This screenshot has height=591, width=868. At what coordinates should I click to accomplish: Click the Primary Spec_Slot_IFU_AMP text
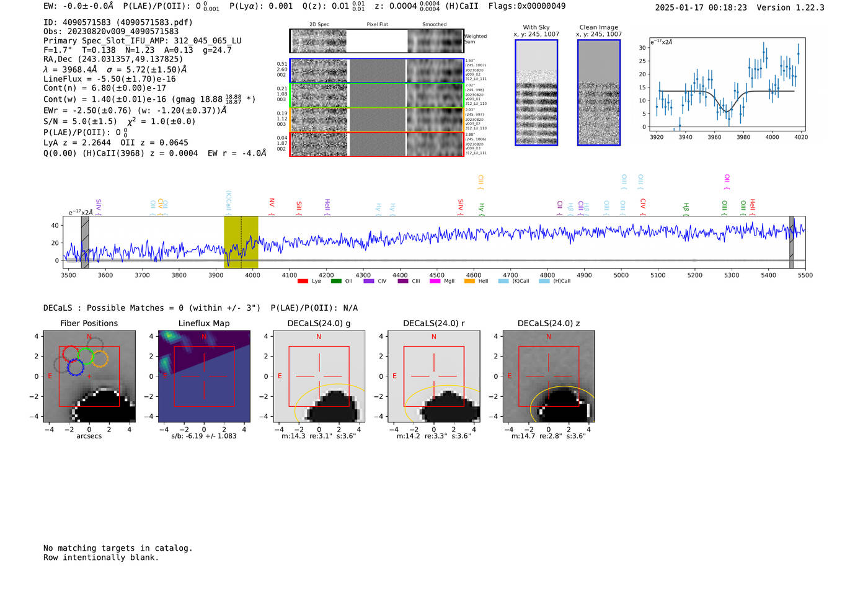(x=143, y=41)
